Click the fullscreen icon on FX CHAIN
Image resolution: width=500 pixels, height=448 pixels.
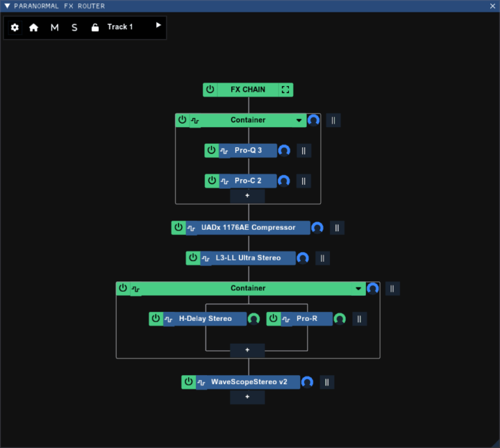point(285,90)
